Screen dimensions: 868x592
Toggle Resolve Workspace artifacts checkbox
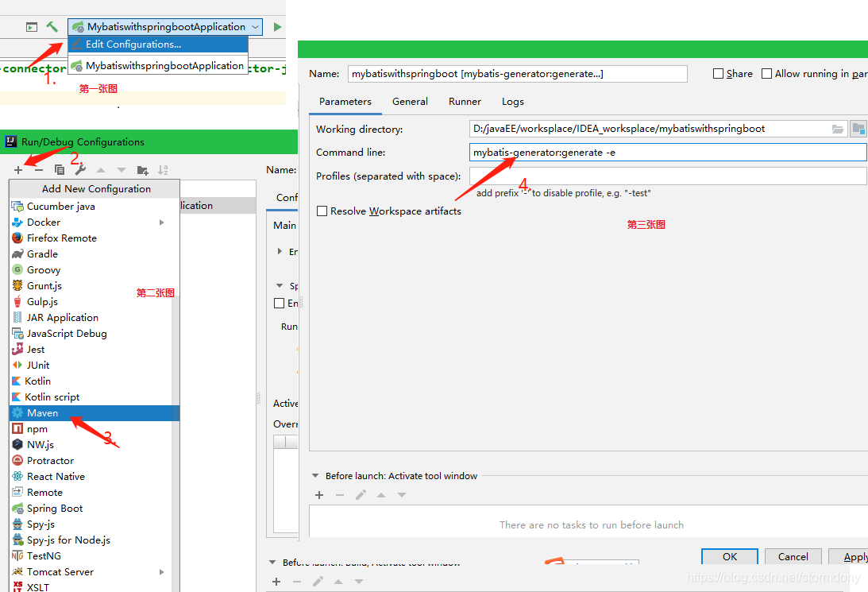pos(322,211)
